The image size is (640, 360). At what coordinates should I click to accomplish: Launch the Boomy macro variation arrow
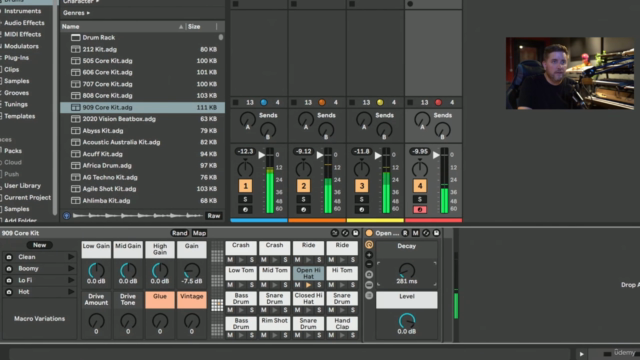pyautogui.click(x=71, y=269)
